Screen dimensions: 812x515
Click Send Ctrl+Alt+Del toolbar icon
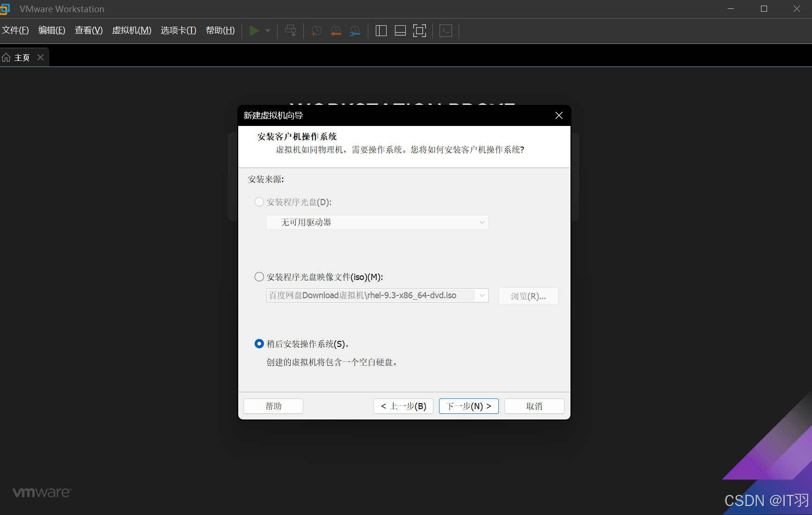click(x=291, y=31)
